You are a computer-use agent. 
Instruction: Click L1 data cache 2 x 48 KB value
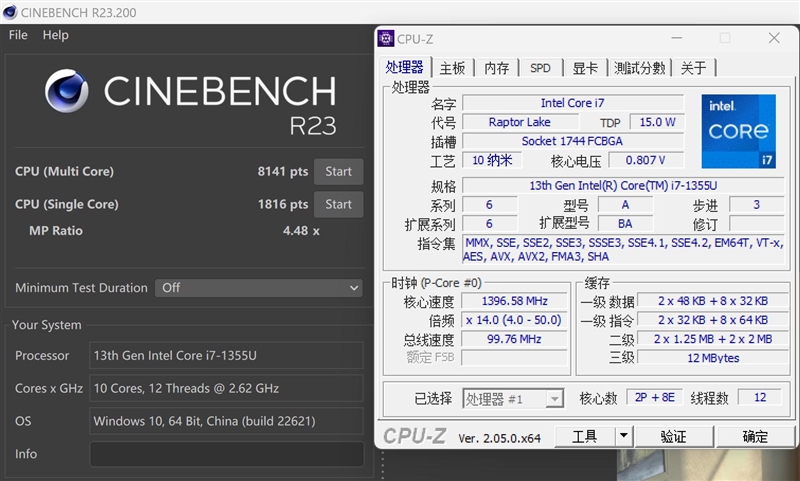[x=712, y=301]
